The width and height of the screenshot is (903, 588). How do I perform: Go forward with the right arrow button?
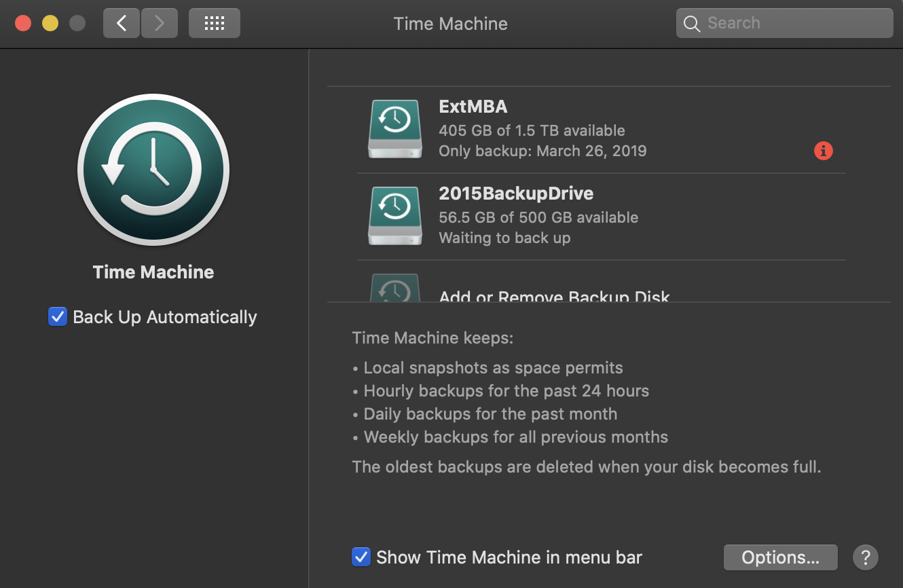[x=160, y=23]
